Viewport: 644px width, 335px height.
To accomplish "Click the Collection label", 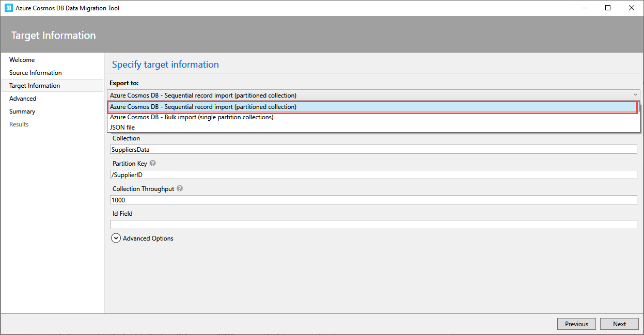I will click(x=126, y=138).
